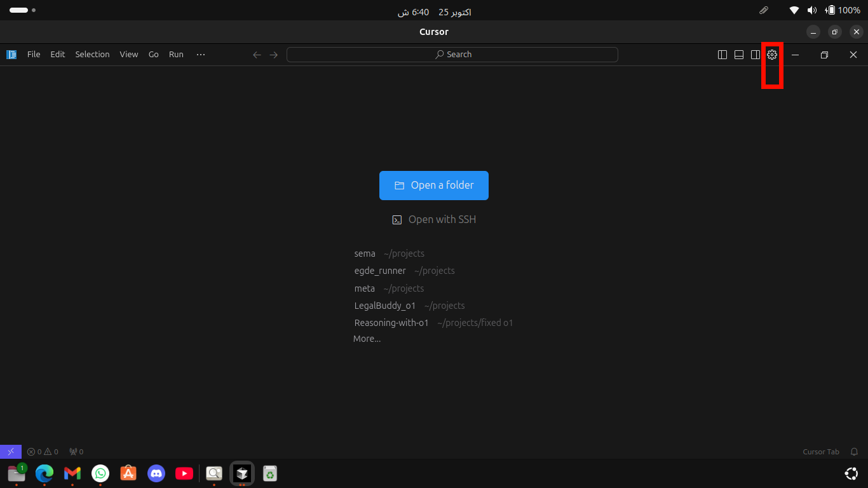868x488 pixels.
Task: Minimize the inner Cursor window
Action: (x=795, y=55)
